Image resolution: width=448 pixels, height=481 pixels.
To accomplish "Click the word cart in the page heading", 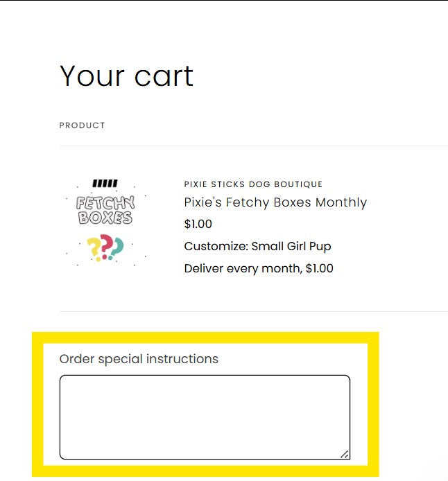I will pos(165,76).
